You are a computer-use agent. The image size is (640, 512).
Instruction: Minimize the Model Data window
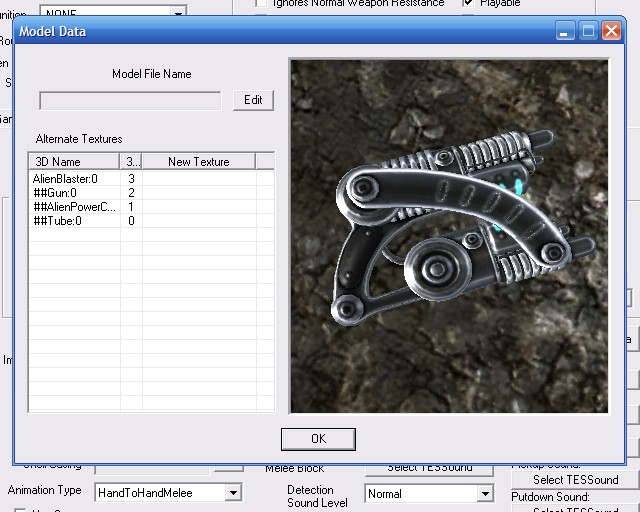tap(566, 31)
